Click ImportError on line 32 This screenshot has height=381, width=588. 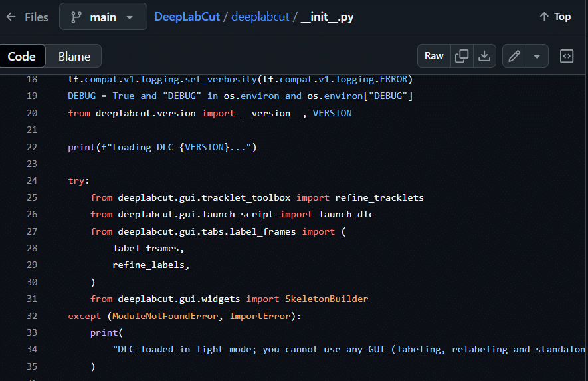coord(260,316)
